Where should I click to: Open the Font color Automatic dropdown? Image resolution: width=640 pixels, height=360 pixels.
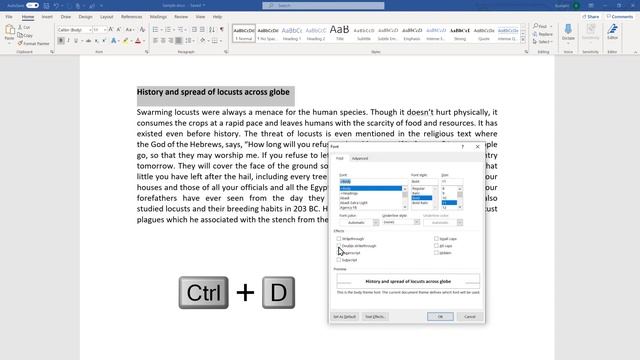tap(359, 222)
